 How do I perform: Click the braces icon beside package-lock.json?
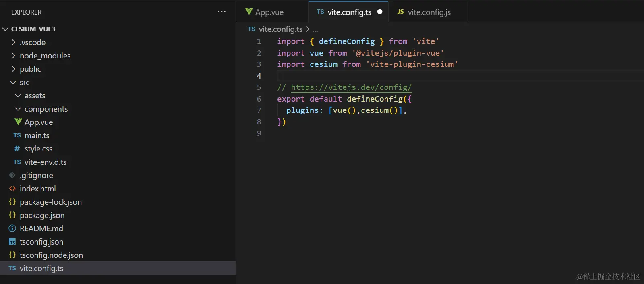12,202
